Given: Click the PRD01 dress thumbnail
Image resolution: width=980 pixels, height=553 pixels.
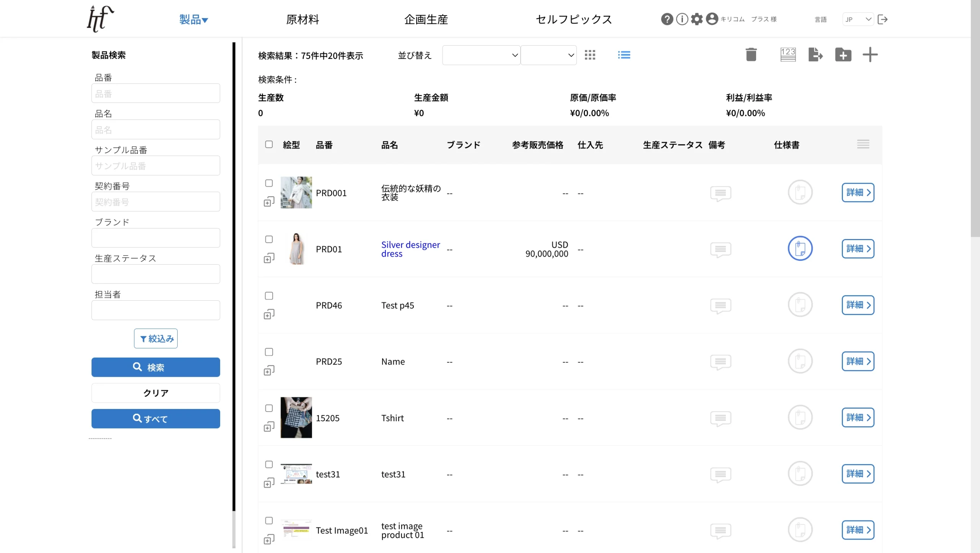Looking at the screenshot, I should click(296, 249).
